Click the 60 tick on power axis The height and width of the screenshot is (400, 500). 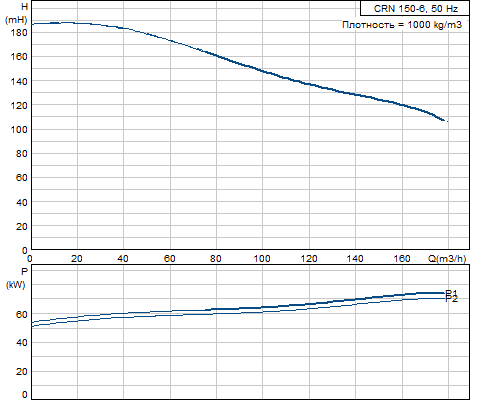tap(21, 314)
